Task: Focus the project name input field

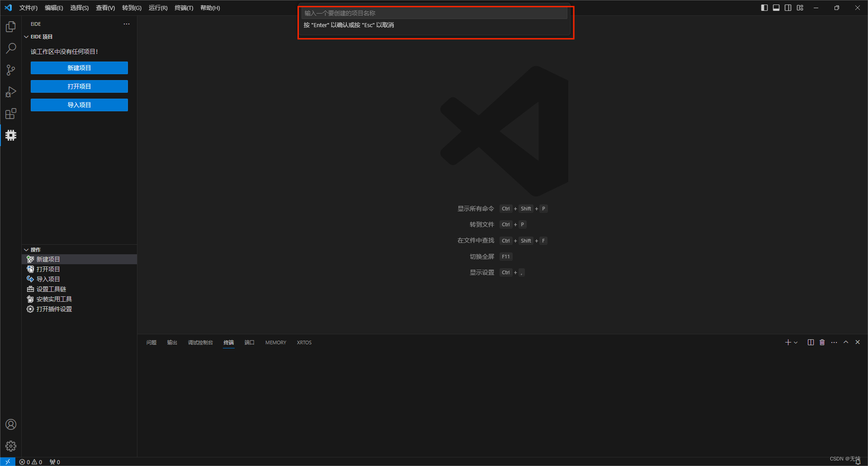Action: click(434, 13)
